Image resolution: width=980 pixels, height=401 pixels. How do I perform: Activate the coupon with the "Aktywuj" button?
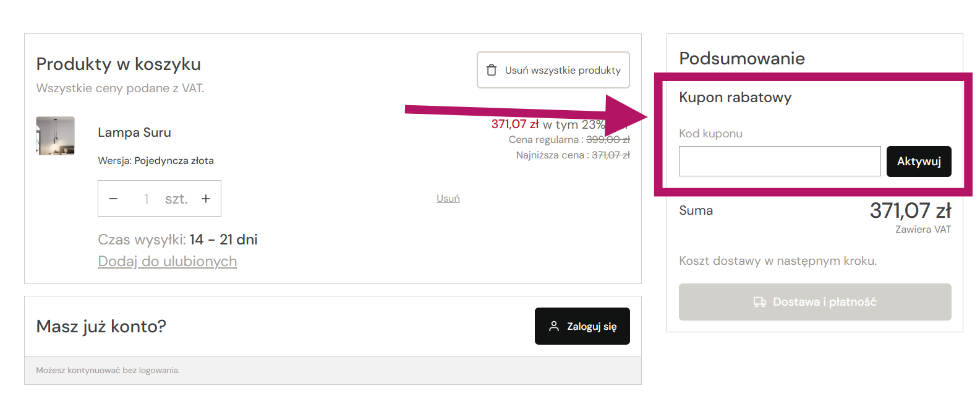point(918,162)
